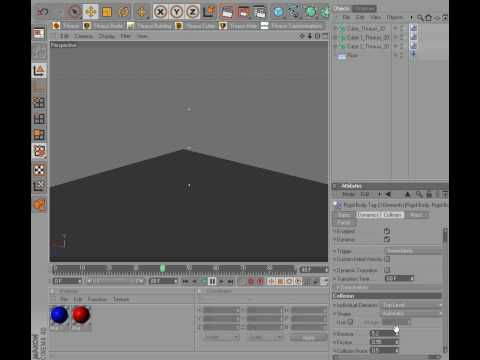Image resolution: width=480 pixels, height=360 pixels.
Task: Activate the Move tool
Action: click(91, 12)
